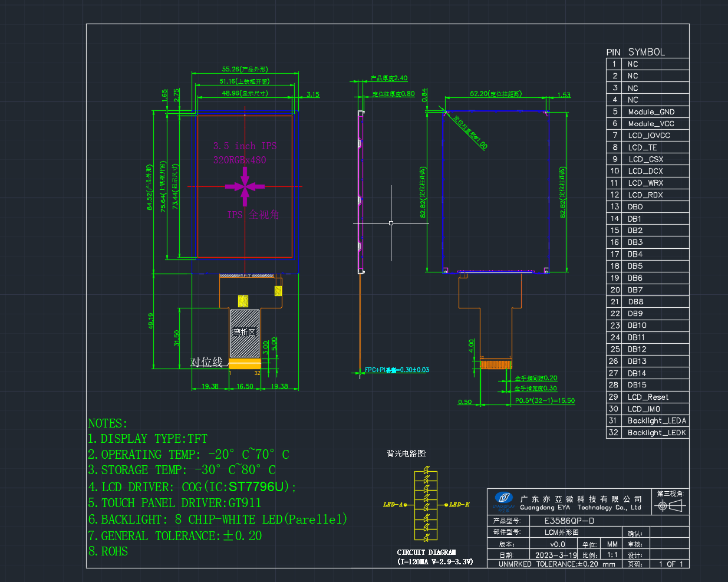Viewport: 728px width, 582px height.
Task: Click the 55.26 product outline dimension
Action: tap(245, 69)
